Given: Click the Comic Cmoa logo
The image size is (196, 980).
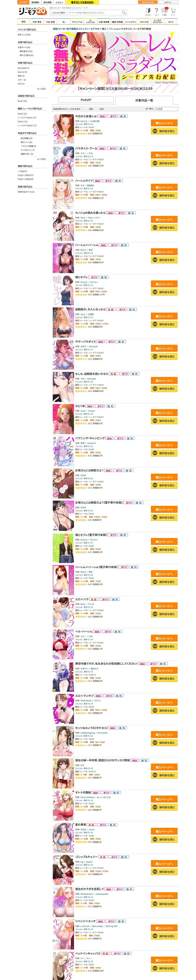Looking at the screenshot, I should 33,11.
